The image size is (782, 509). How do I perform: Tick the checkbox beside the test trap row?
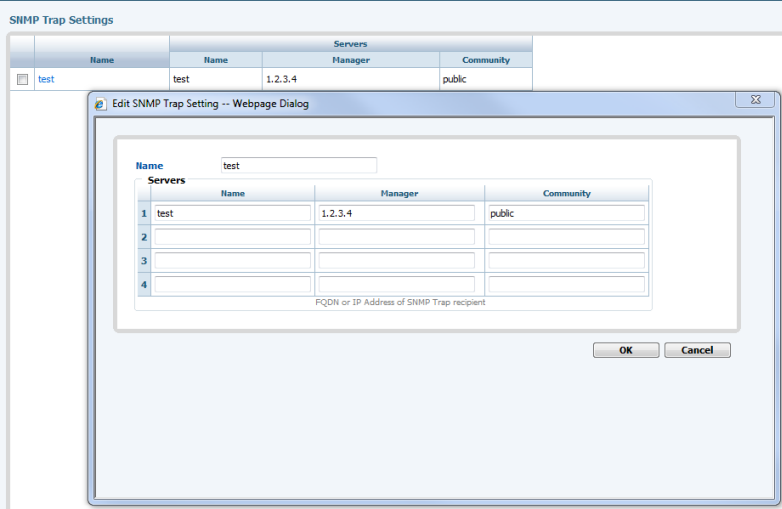[x=22, y=79]
